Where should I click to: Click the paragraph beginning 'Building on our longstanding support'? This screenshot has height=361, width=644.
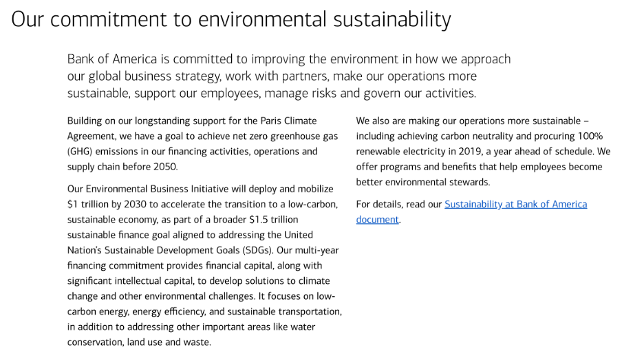tap(203, 144)
